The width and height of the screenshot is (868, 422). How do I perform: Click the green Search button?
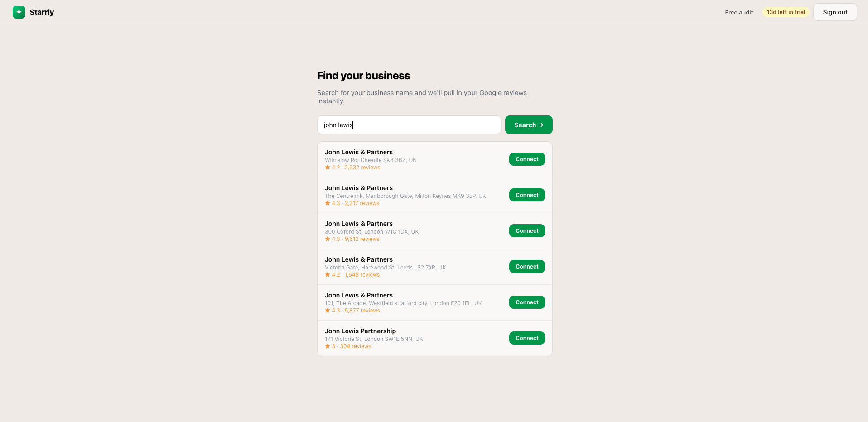529,125
